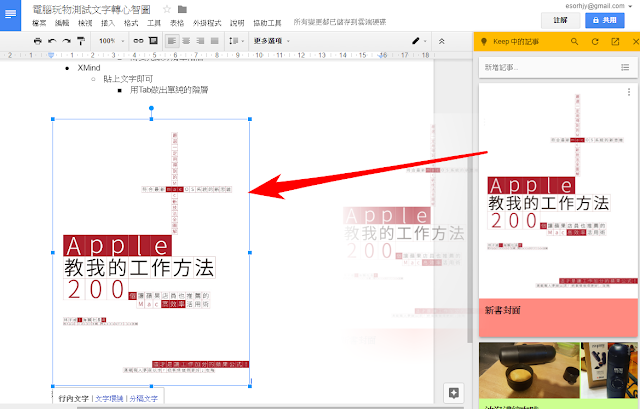The height and width of the screenshot is (409, 640).
Task: Open the 協助工具 menu
Action: click(267, 23)
